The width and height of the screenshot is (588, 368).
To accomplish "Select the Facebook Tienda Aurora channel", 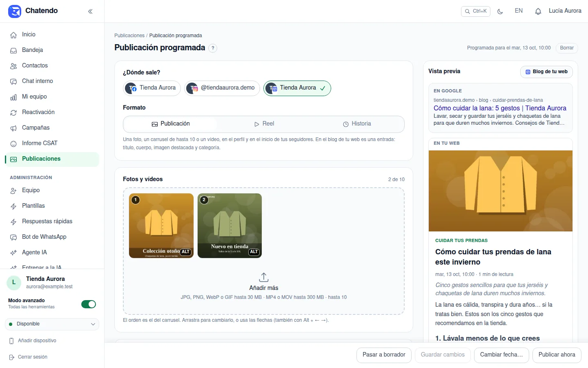I will tap(152, 88).
